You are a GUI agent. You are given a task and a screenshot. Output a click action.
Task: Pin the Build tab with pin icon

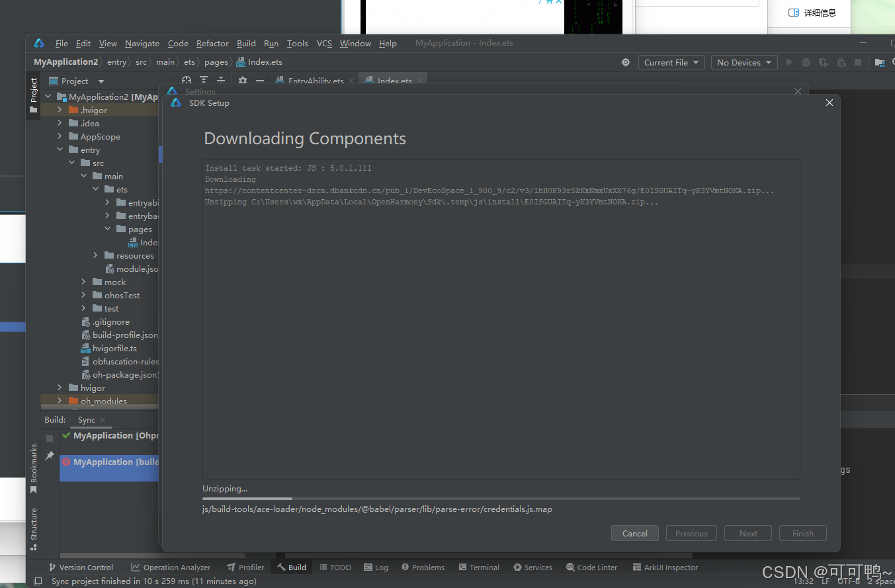[50, 456]
